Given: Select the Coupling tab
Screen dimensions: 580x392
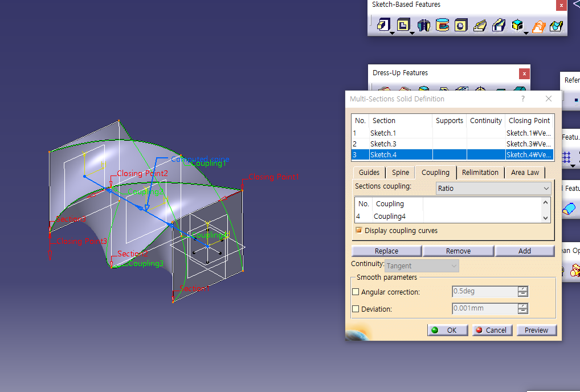Looking at the screenshot, I should [x=435, y=172].
